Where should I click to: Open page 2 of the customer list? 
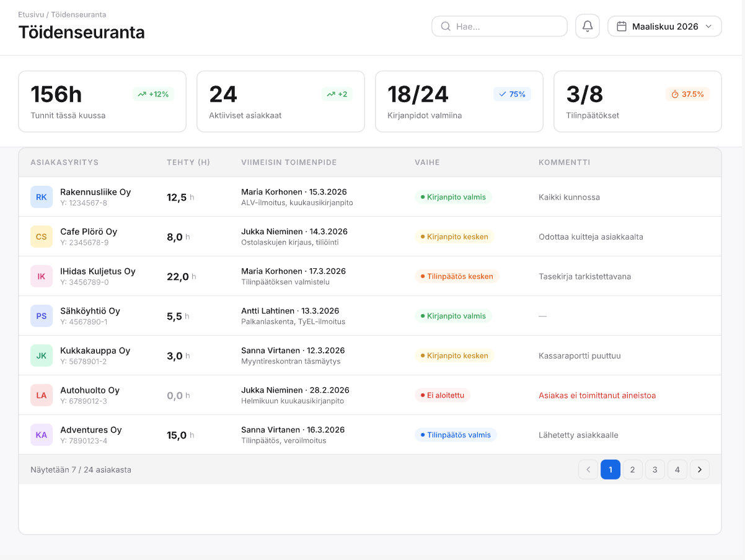tap(632, 470)
